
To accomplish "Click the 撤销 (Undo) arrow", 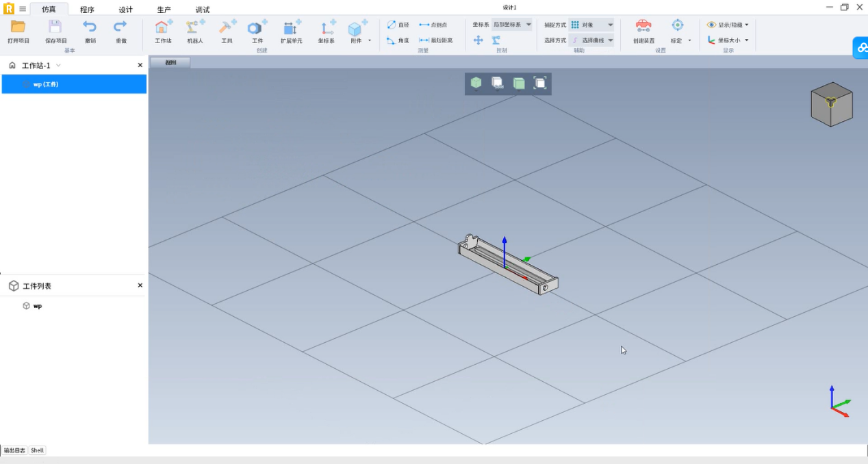I will point(90,27).
